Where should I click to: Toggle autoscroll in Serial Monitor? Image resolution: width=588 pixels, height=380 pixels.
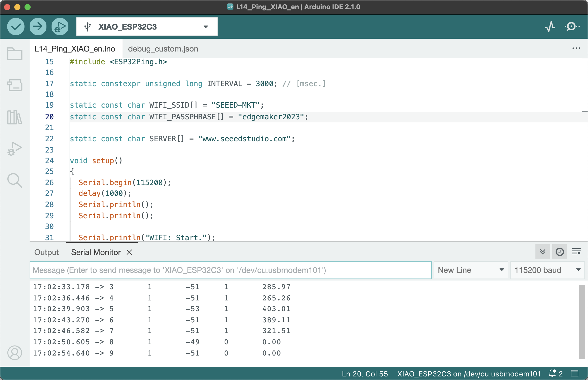543,252
